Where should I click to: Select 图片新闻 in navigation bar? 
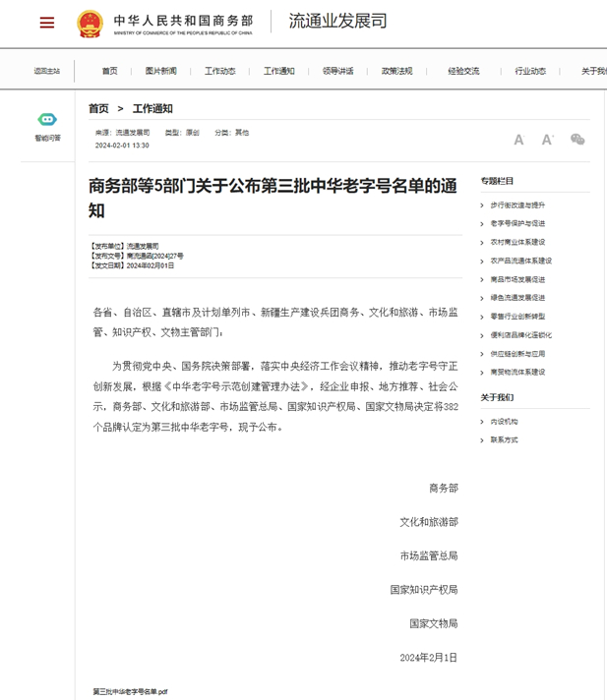pyautogui.click(x=160, y=71)
